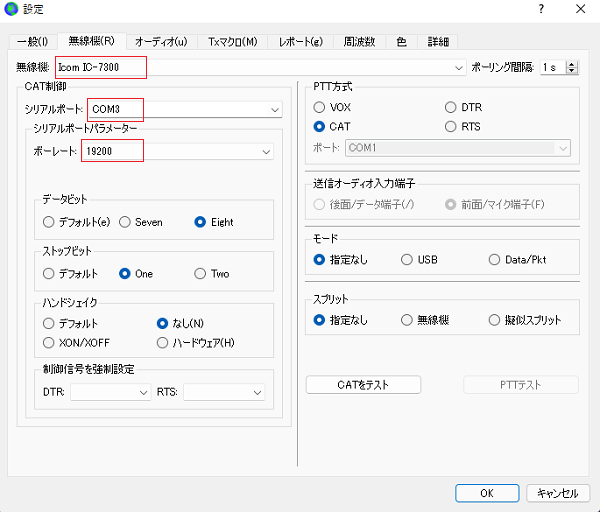Click the help question mark in title bar
Viewport: 600px width, 512px height.
tap(541, 10)
